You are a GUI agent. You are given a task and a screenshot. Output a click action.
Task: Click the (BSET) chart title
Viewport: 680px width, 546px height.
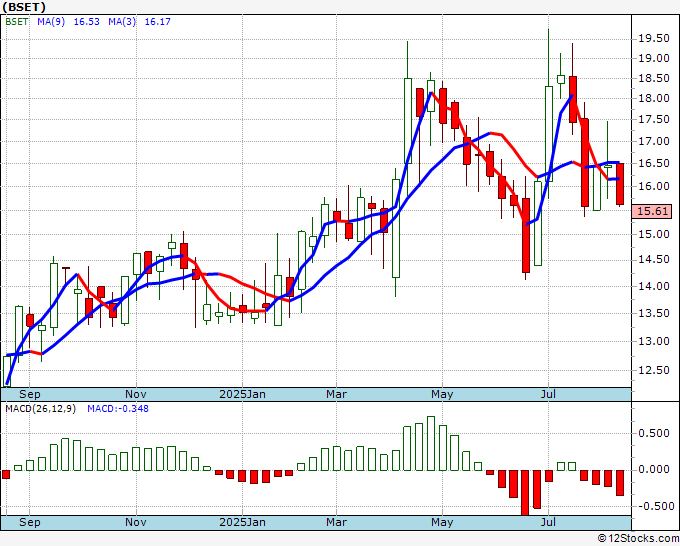24,7
